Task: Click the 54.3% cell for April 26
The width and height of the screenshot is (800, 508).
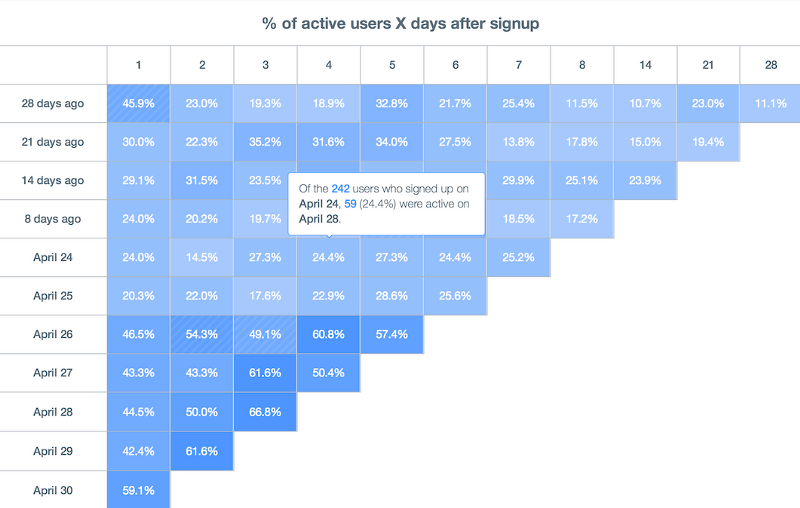Action: (202, 335)
